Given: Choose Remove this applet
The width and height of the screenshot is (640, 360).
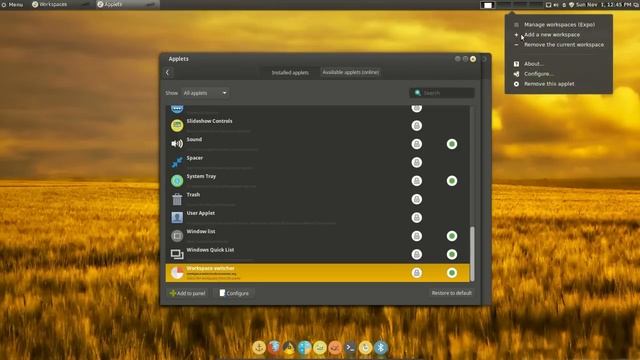Looking at the screenshot, I should [x=549, y=84].
